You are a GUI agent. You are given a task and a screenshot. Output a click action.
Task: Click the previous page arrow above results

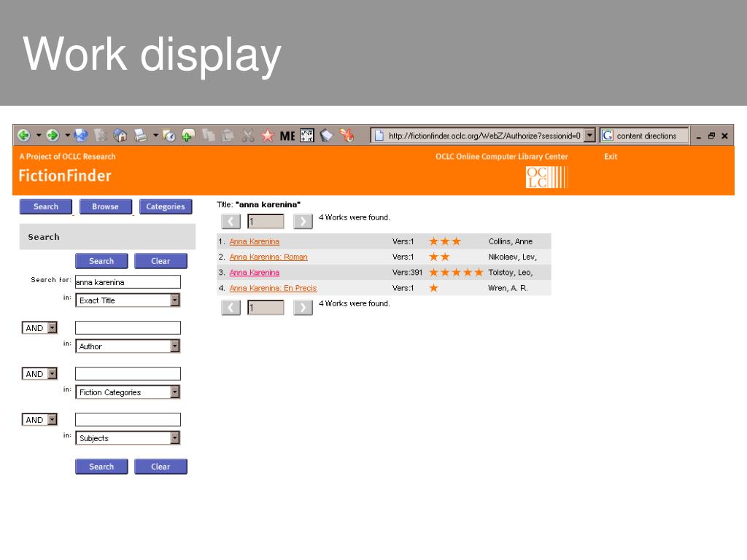tap(231, 222)
